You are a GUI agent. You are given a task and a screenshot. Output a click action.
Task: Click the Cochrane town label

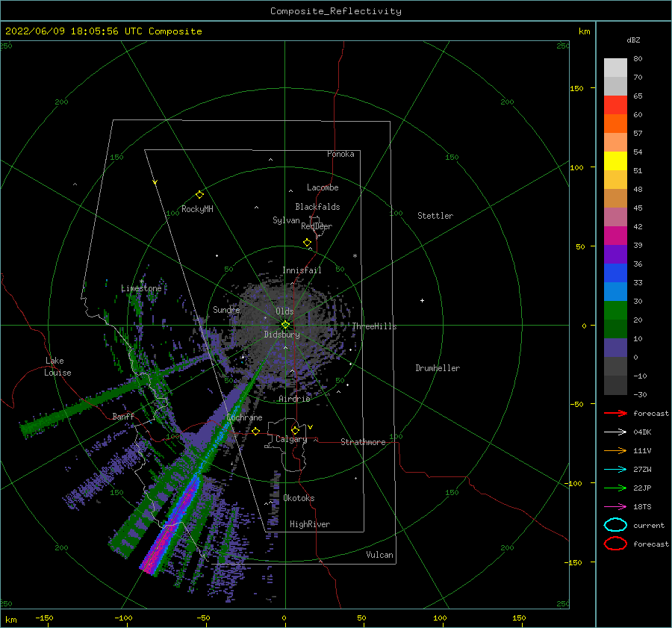coord(244,417)
